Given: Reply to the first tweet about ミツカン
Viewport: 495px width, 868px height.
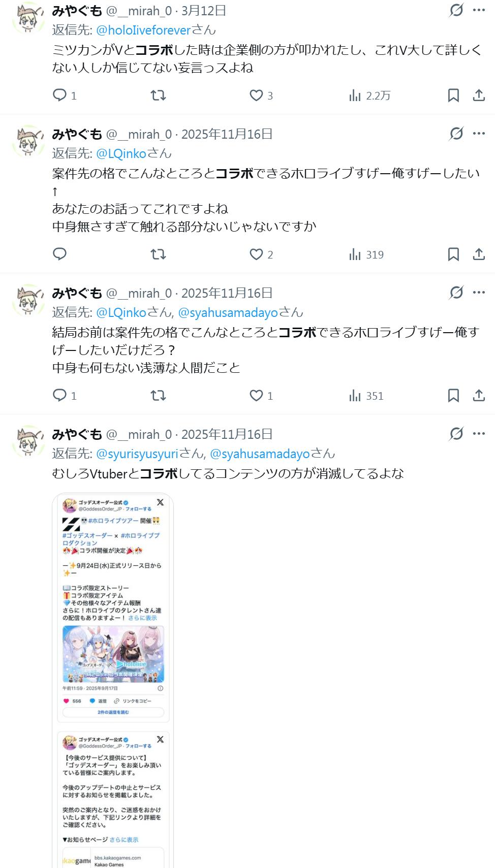Looking at the screenshot, I should (60, 95).
